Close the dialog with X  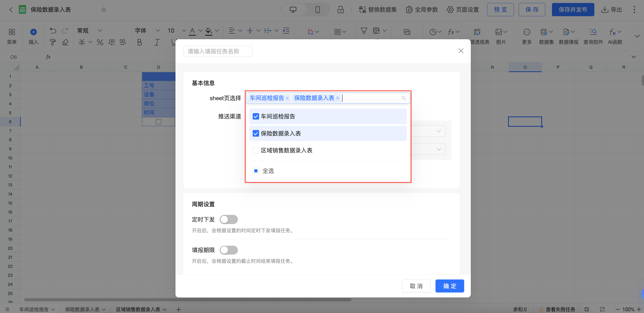(x=461, y=51)
